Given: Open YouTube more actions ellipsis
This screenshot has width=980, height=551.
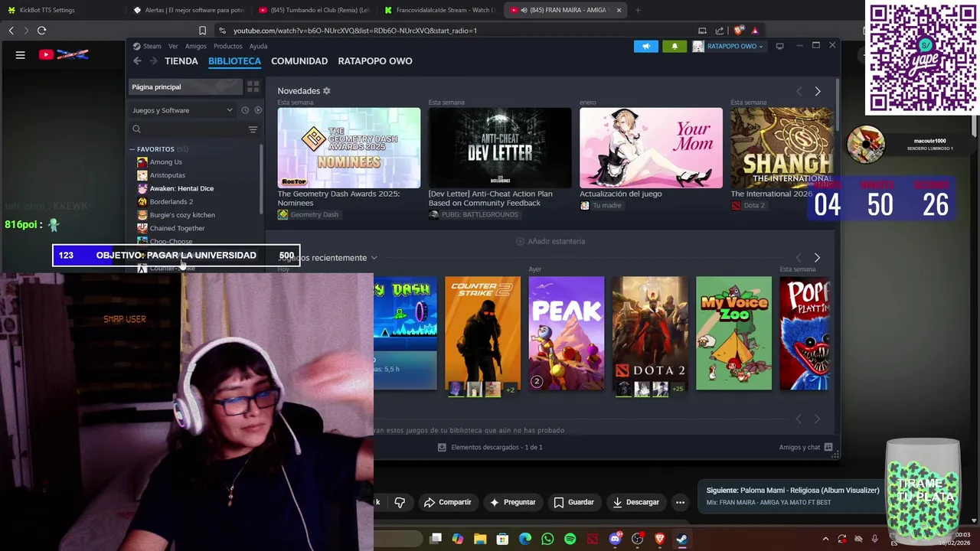Looking at the screenshot, I should (680, 502).
